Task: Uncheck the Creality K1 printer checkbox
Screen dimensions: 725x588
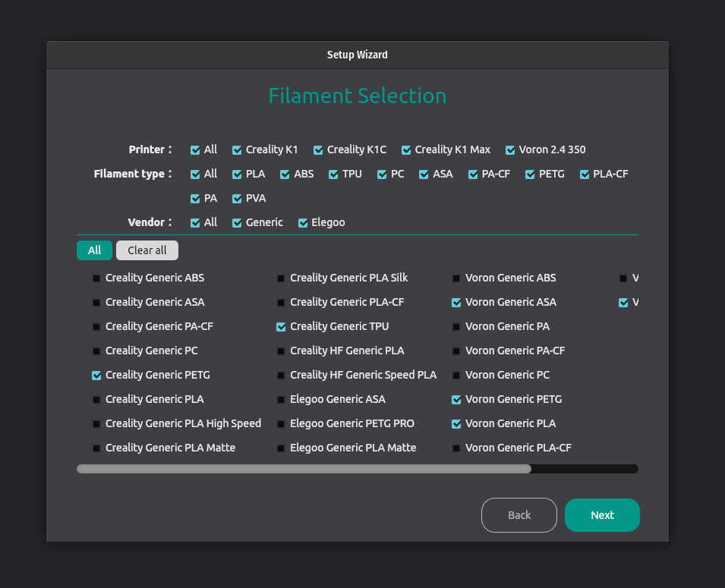Action: 237,150
